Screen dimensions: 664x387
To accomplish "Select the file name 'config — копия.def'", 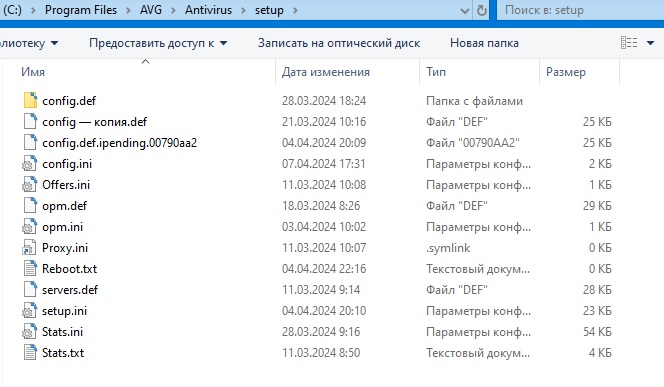I will click(94, 122).
